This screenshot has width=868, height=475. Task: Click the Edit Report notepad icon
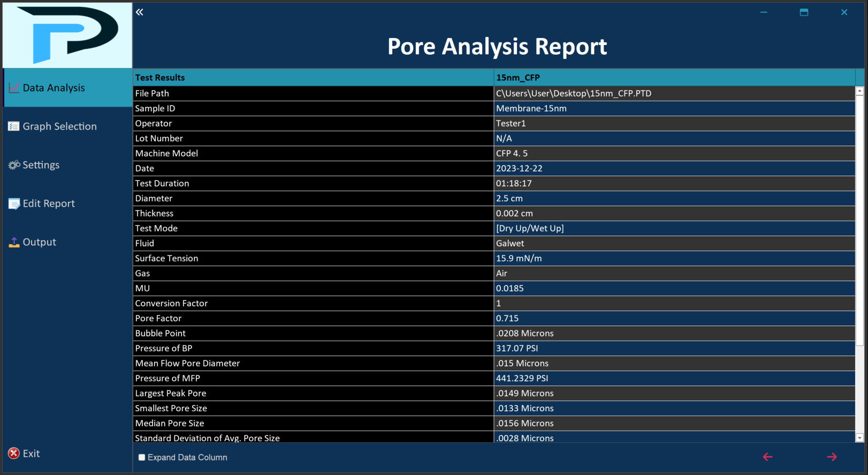[x=14, y=203]
